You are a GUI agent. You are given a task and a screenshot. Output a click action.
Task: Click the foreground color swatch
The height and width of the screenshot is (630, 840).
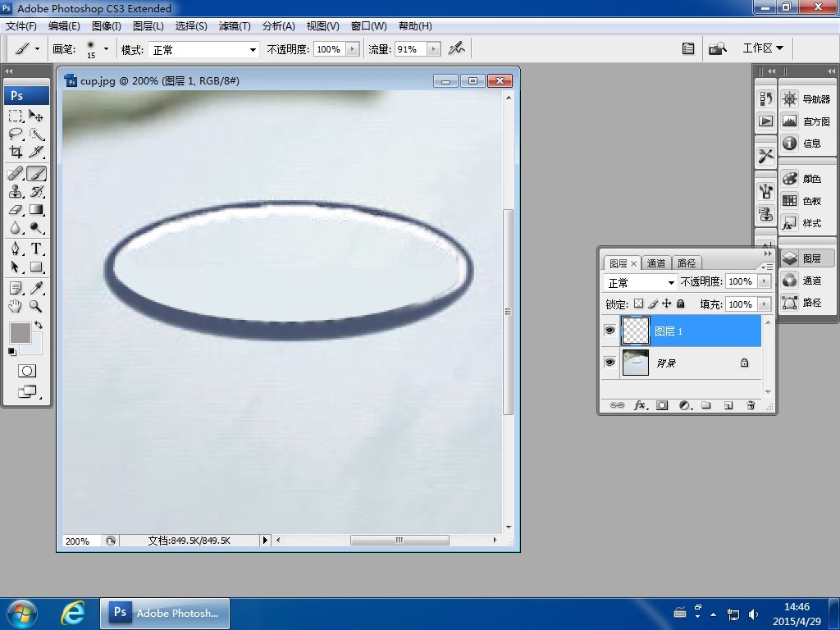20,331
